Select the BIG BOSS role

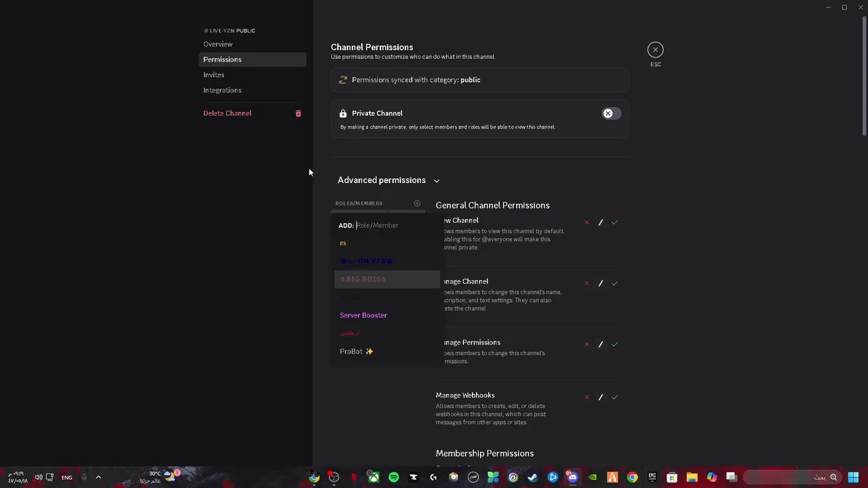tap(387, 279)
